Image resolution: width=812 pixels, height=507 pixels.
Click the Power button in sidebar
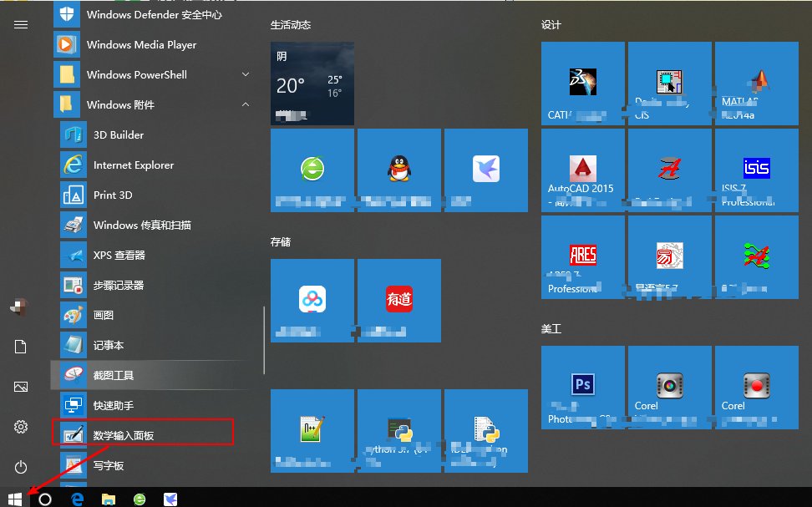coord(21,467)
